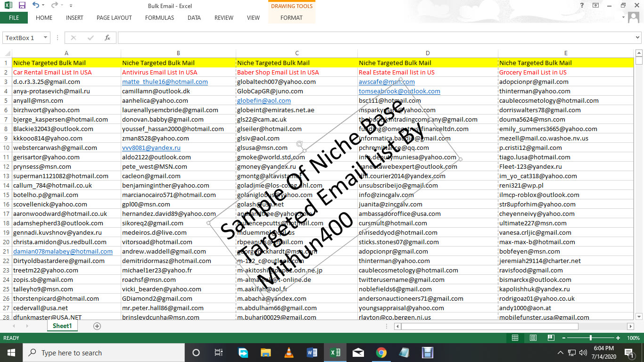Mute audio via the taskbar speaker icon
644x362 pixels.
(582, 352)
